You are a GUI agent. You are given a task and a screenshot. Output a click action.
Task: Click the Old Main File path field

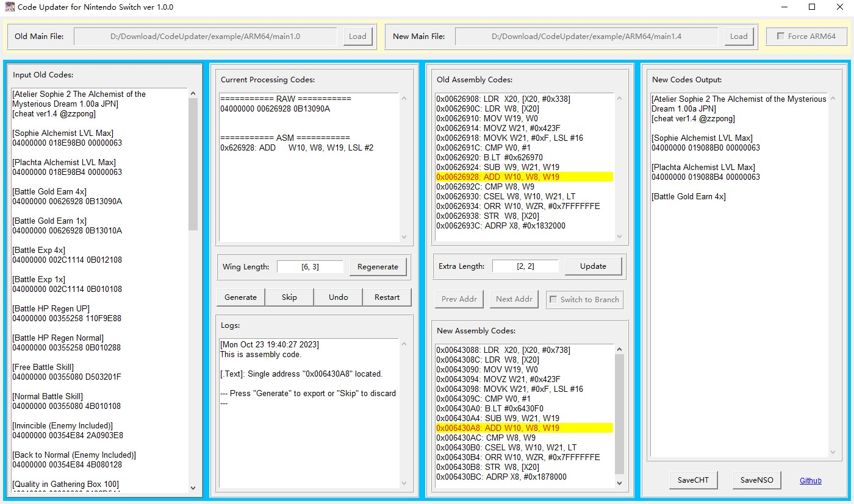point(206,36)
